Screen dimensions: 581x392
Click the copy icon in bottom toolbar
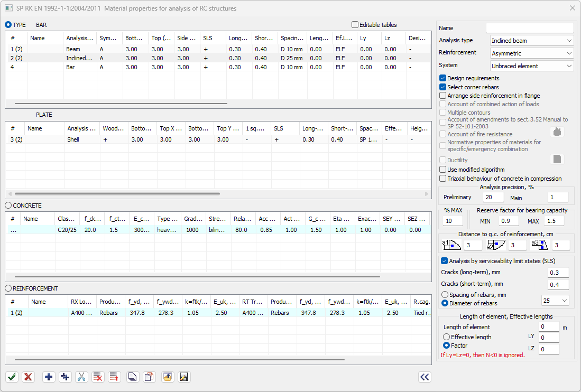pos(133,377)
